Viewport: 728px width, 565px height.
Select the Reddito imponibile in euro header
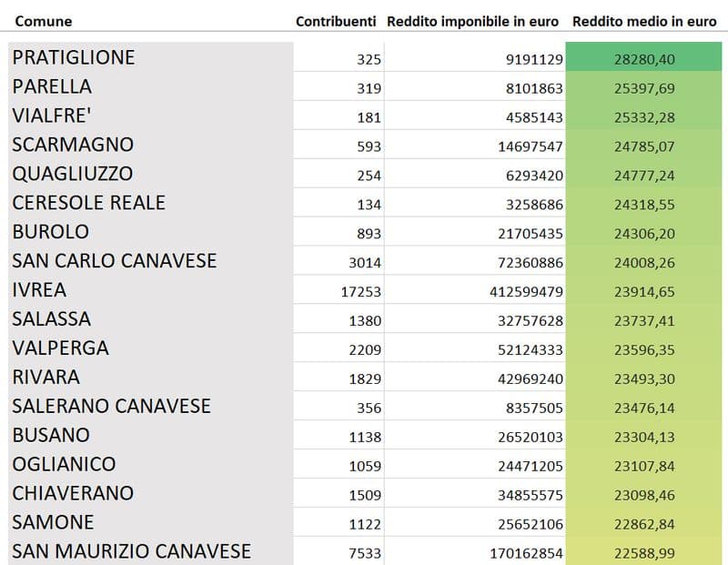pyautogui.click(x=475, y=21)
